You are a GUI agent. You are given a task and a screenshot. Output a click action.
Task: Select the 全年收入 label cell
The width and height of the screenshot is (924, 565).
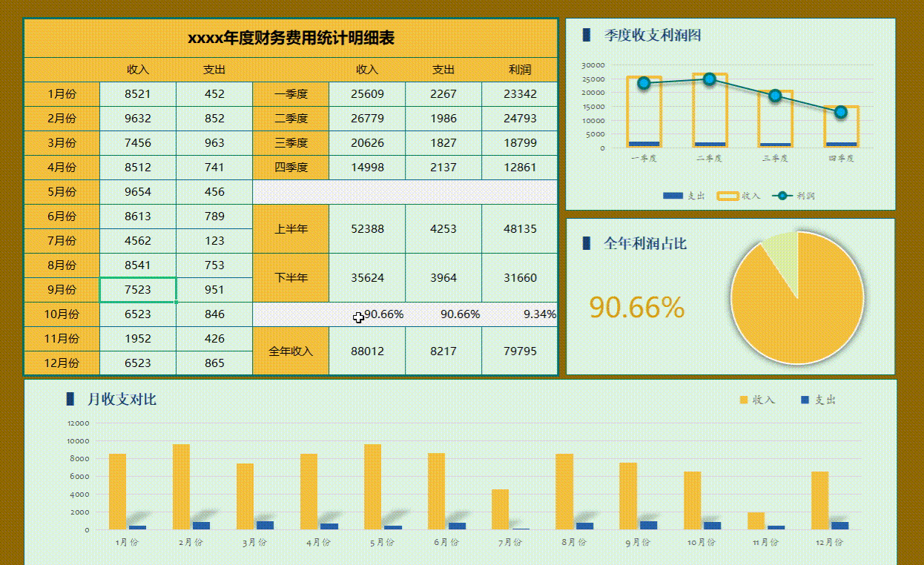pos(291,351)
